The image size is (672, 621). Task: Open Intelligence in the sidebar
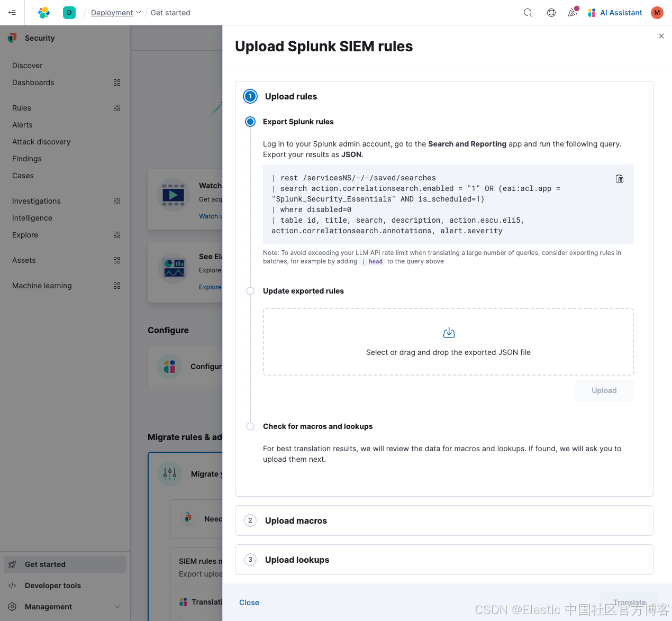(x=32, y=218)
